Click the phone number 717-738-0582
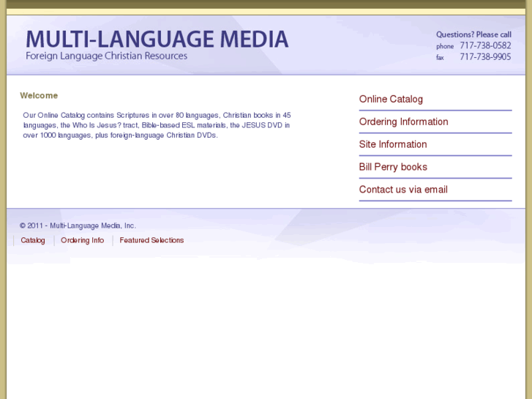The height and width of the screenshot is (399, 532). click(485, 45)
